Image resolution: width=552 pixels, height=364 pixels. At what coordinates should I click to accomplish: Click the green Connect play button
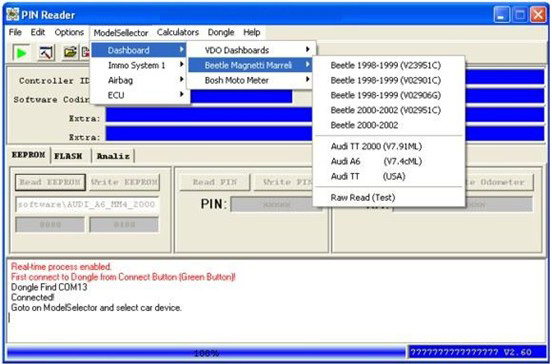(21, 53)
